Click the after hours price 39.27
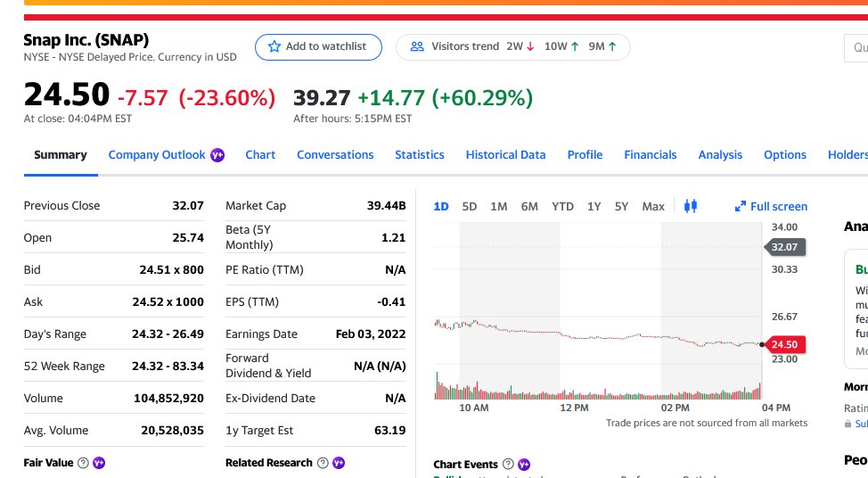Viewport: 868px width, 478px height. (x=322, y=98)
